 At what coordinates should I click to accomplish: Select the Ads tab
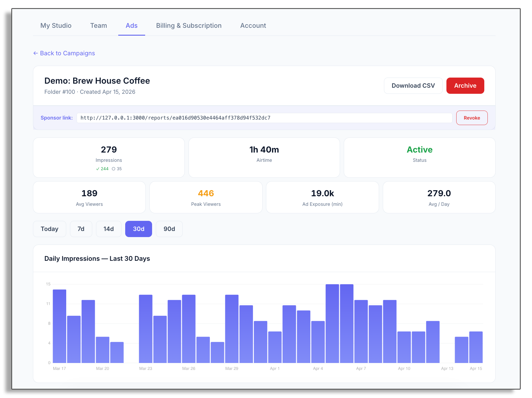(x=132, y=25)
